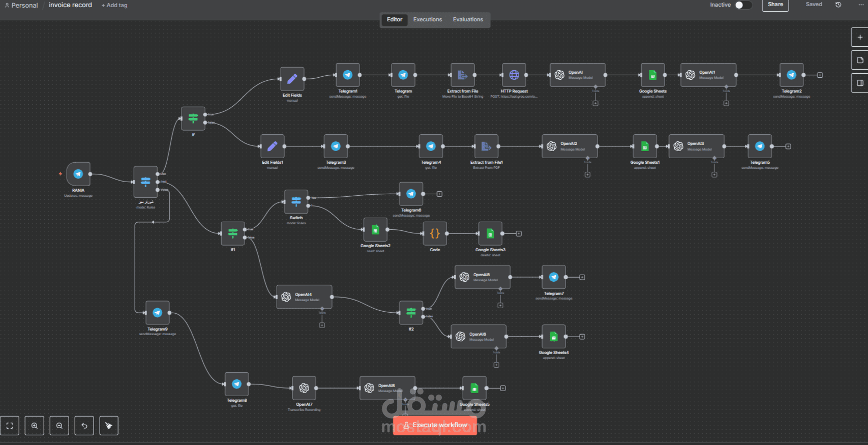This screenshot has width=868, height=445.
Task: Add node after Google Sheets4 plus
Action: pyautogui.click(x=582, y=337)
